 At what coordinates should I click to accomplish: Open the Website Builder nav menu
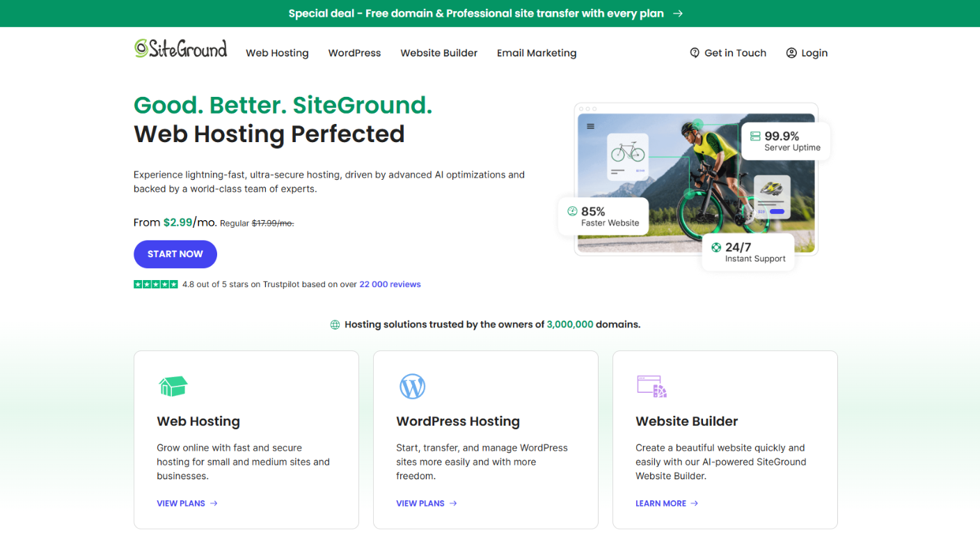438,53
